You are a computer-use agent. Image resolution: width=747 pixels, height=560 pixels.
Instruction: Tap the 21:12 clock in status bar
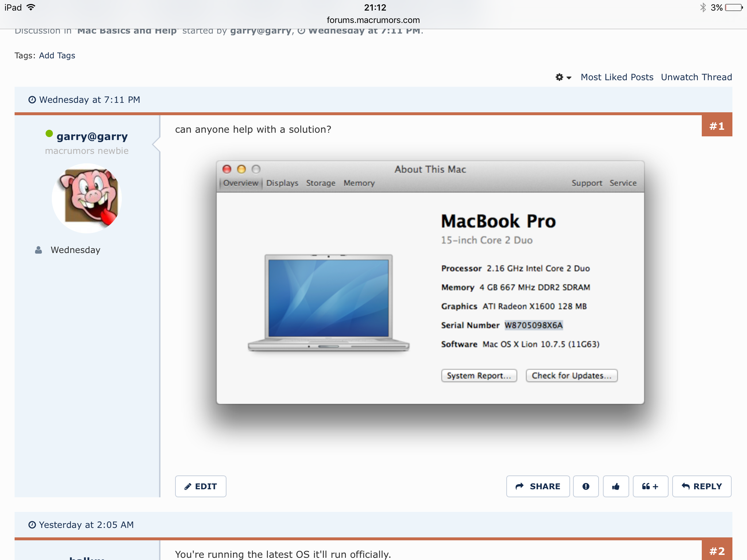[x=375, y=7]
